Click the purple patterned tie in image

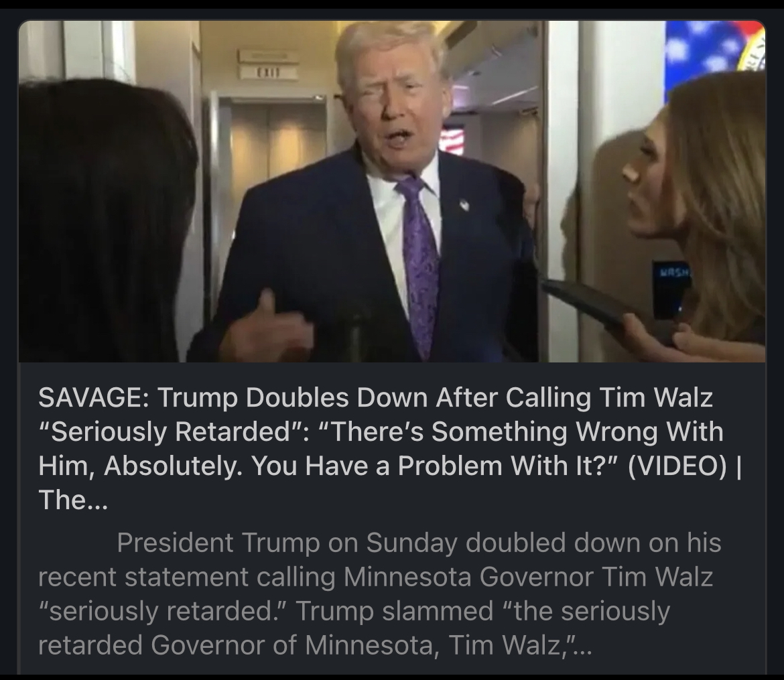pyautogui.click(x=419, y=265)
